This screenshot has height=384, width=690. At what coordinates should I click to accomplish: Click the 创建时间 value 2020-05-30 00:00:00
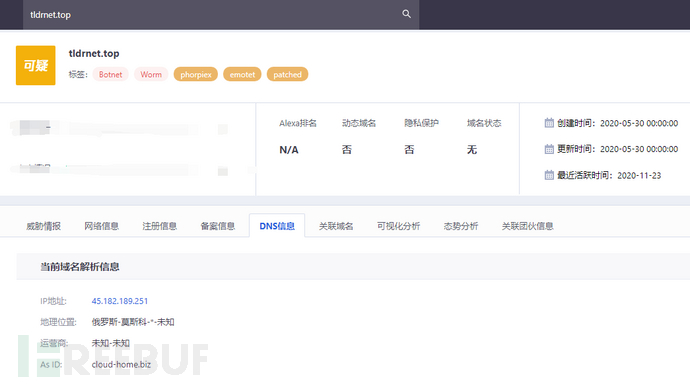tap(639, 123)
